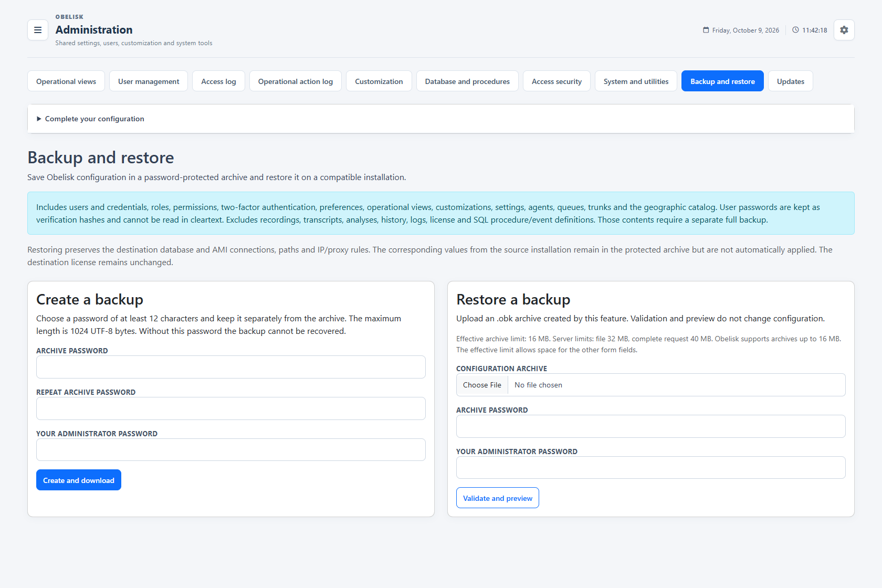Click the 'Create a backup' heading
882x588 pixels.
90,299
